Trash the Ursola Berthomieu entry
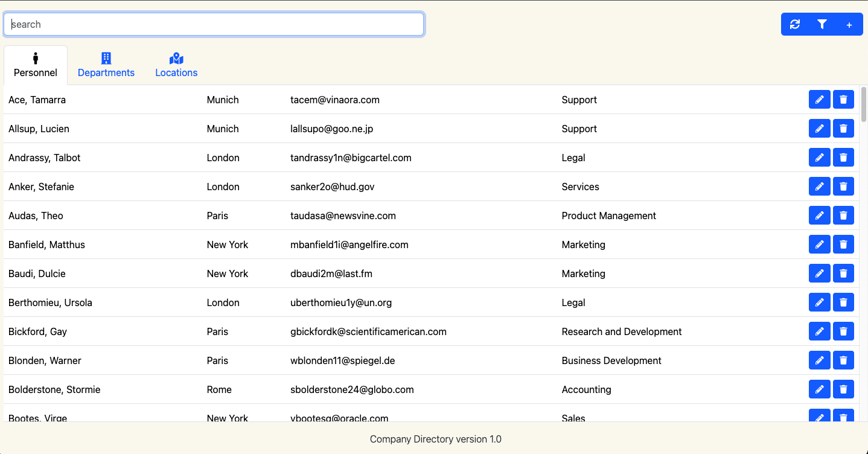The height and width of the screenshot is (454, 868). tap(843, 302)
